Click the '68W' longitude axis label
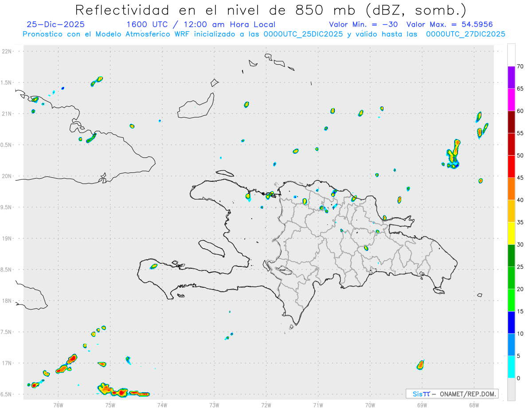The height and width of the screenshot is (411, 532). 474,405
